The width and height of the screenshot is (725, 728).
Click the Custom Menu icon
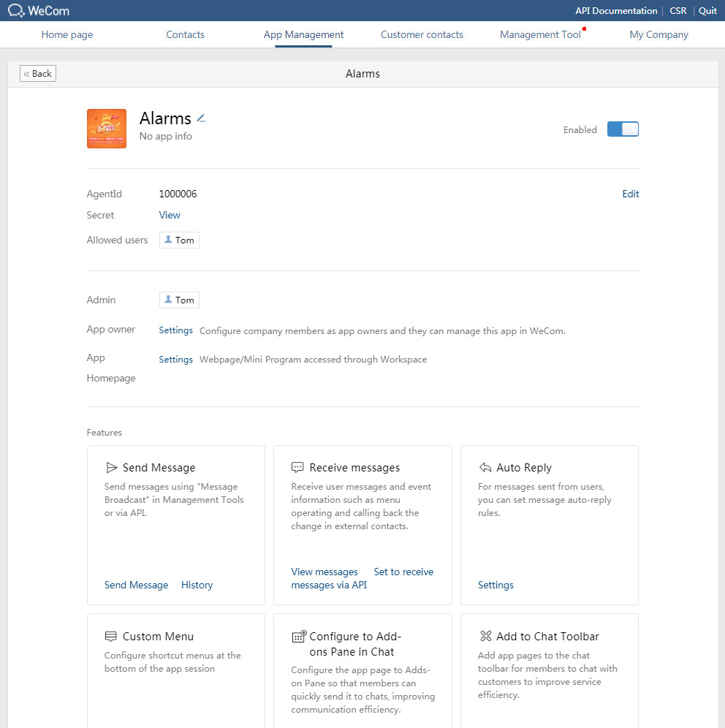coord(111,636)
